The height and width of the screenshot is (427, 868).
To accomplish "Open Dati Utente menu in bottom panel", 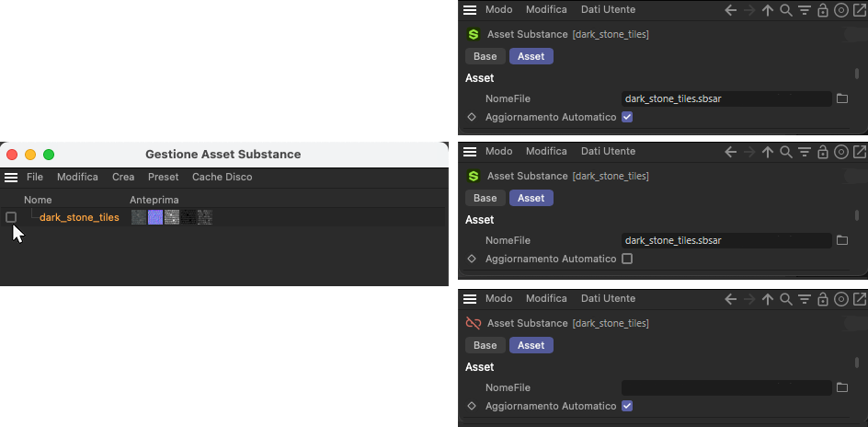I will [608, 298].
